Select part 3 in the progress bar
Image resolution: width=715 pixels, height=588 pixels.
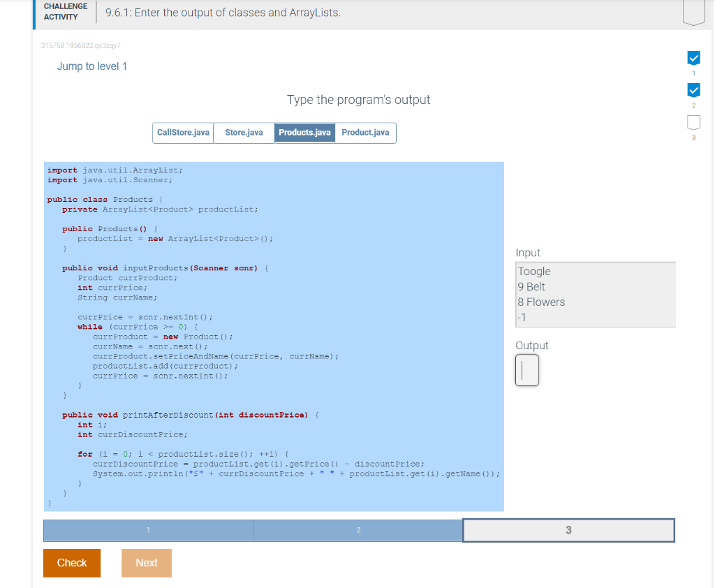[568, 530]
